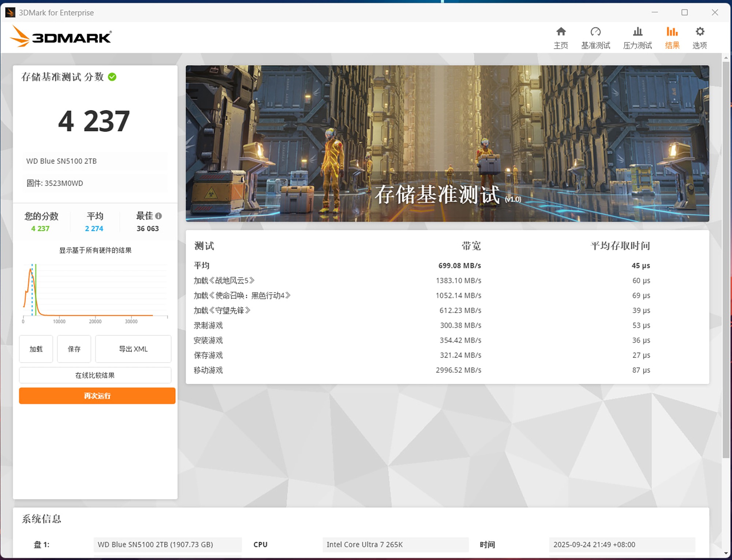The image size is (732, 560).
Task: Click the 加载 button
Action: pos(36,349)
